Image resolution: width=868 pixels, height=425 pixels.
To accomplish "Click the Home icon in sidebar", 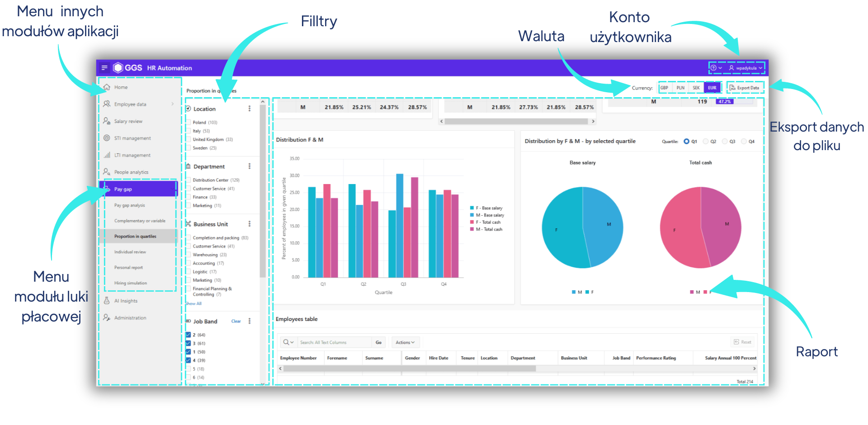I will [107, 87].
